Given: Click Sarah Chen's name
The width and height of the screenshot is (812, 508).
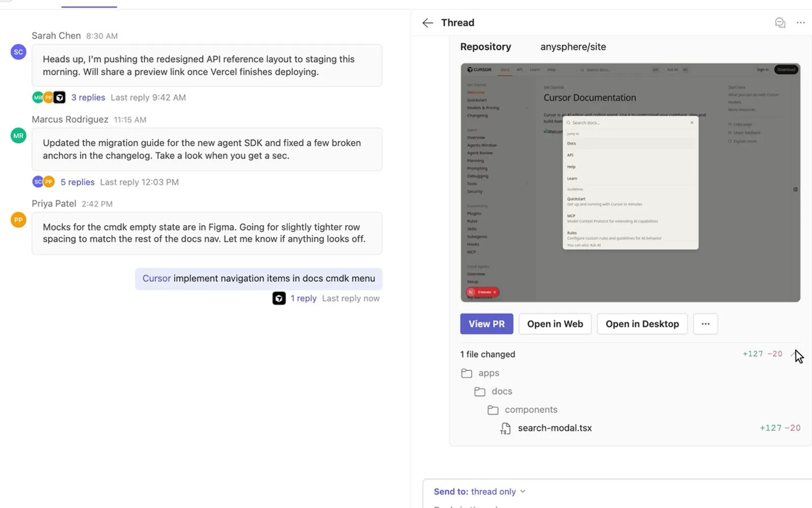Looking at the screenshot, I should (x=56, y=36).
